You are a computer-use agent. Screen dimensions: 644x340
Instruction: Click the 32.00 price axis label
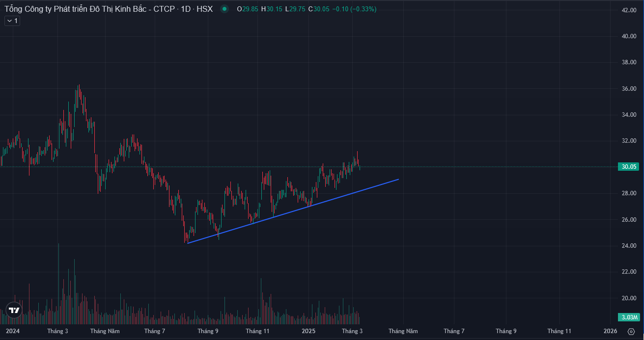pos(629,141)
